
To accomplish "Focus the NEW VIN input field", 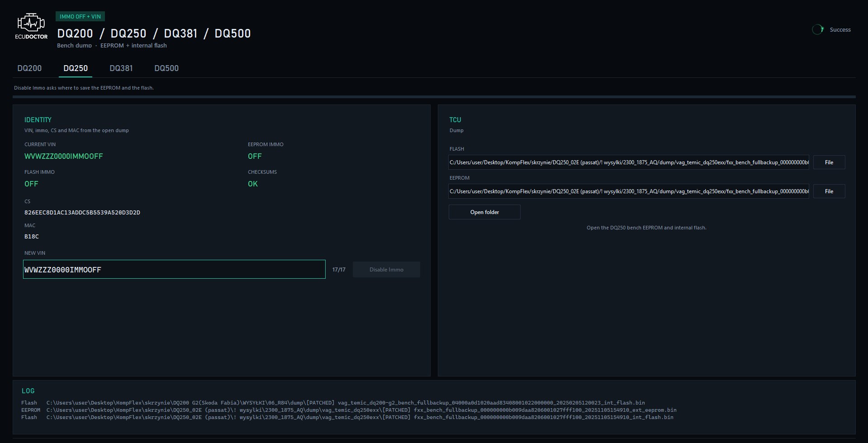I will 174,269.
